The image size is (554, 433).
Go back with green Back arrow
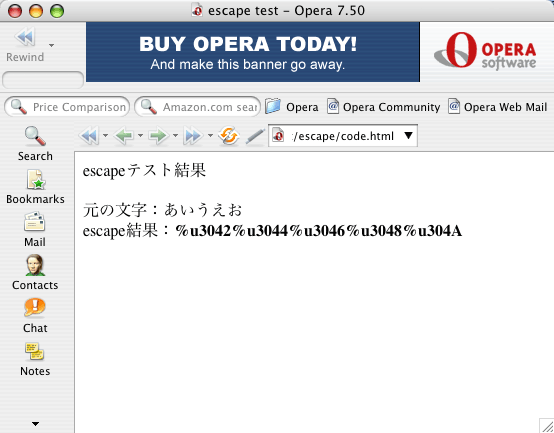click(x=124, y=136)
